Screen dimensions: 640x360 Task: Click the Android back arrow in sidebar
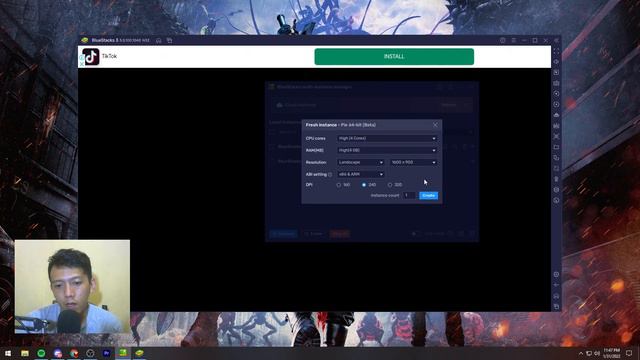point(556,285)
